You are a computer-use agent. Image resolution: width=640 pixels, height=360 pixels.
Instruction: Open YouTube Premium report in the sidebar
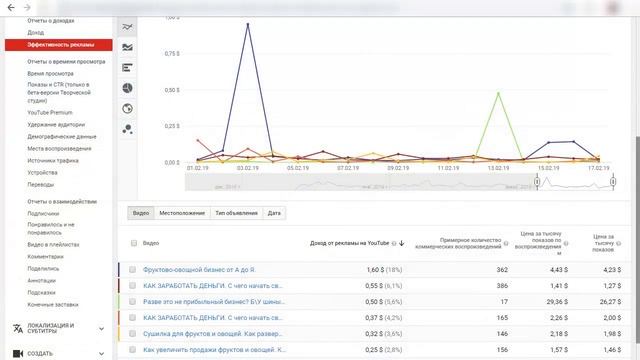click(50, 113)
